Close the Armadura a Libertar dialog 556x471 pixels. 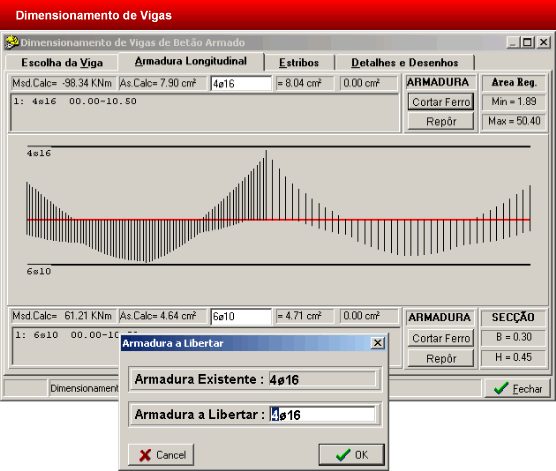coord(378,343)
